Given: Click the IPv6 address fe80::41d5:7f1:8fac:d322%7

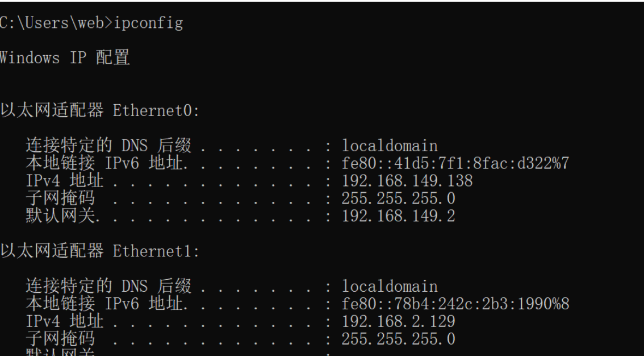Looking at the screenshot, I should (455, 163).
